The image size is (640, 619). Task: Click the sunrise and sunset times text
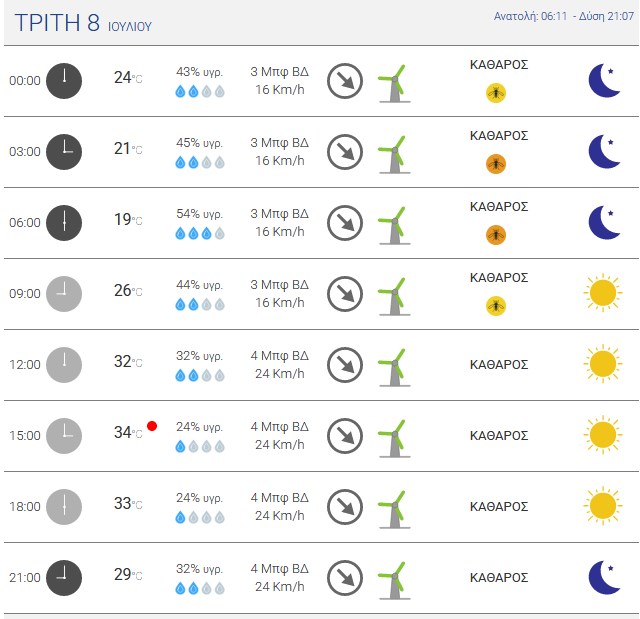click(x=564, y=17)
